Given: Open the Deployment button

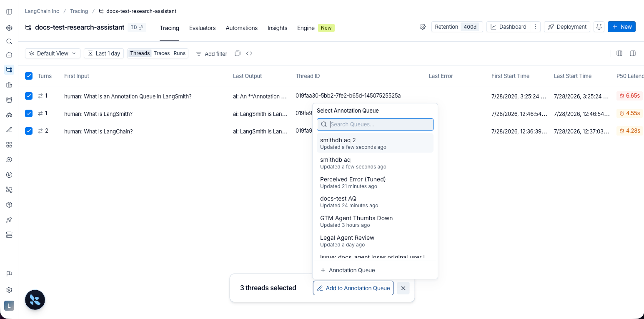Looking at the screenshot, I should 567,27.
